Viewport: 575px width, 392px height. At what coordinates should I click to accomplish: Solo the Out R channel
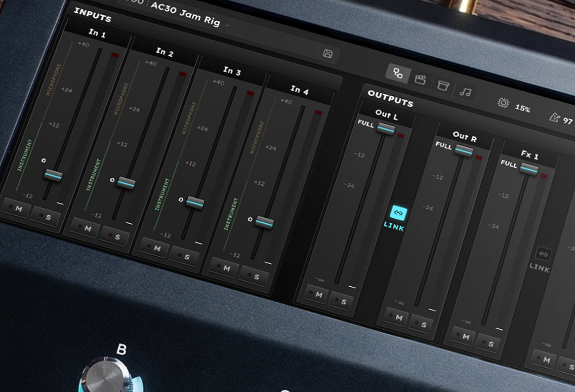[x=421, y=324]
